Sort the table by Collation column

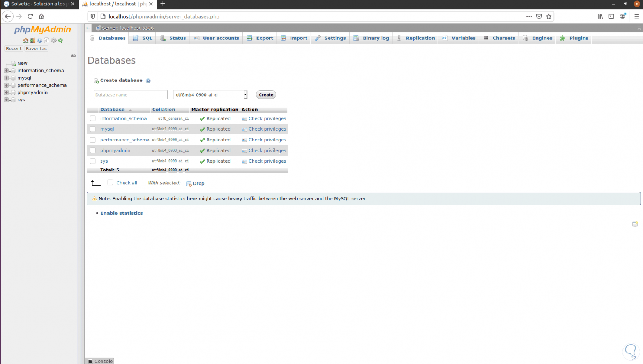[164, 110]
